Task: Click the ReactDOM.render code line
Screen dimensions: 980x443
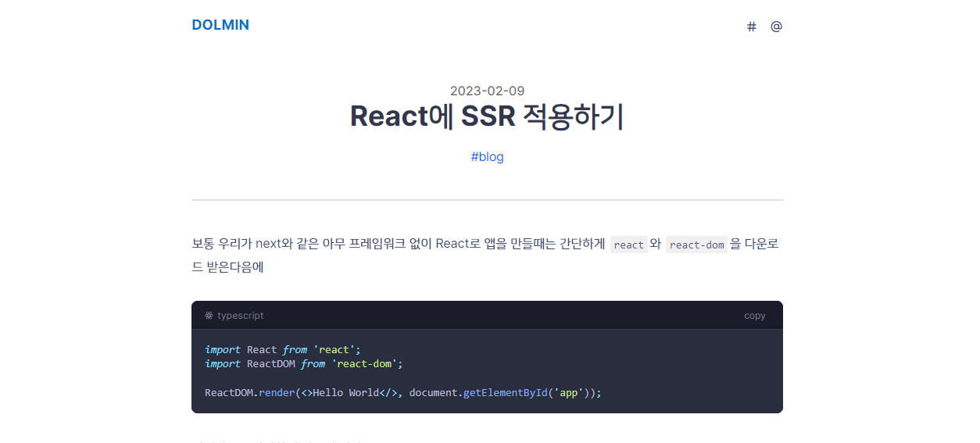Action: click(x=403, y=392)
